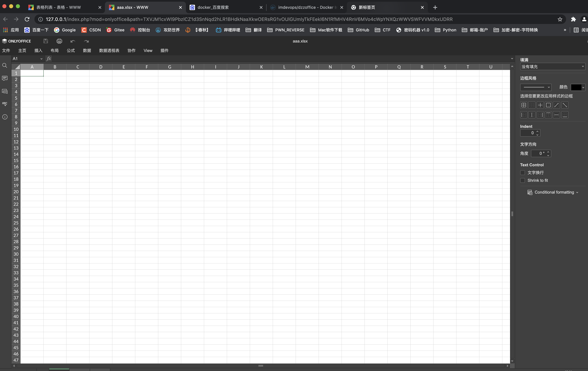Increase the Indent value stepper
This screenshot has width=588, height=371.
pyautogui.click(x=537, y=132)
